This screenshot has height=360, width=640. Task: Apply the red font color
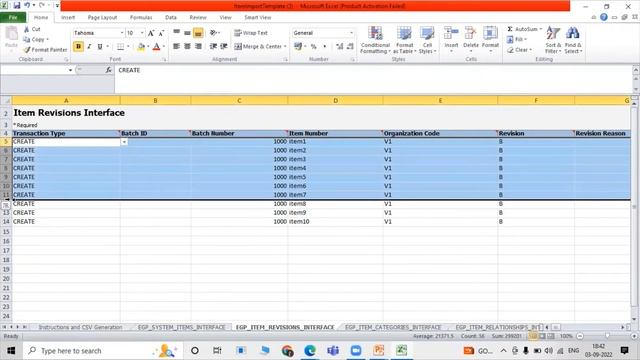[156, 47]
